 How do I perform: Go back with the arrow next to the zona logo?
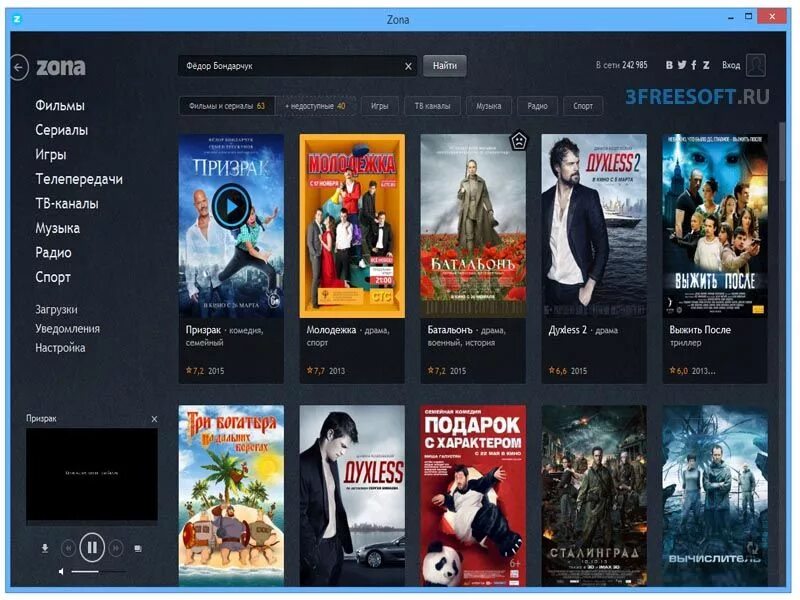click(19, 67)
